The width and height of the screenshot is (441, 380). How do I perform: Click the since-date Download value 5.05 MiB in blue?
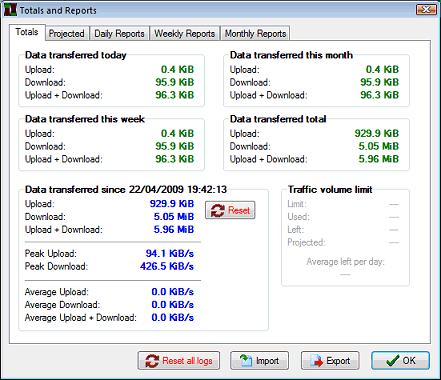[x=174, y=217]
